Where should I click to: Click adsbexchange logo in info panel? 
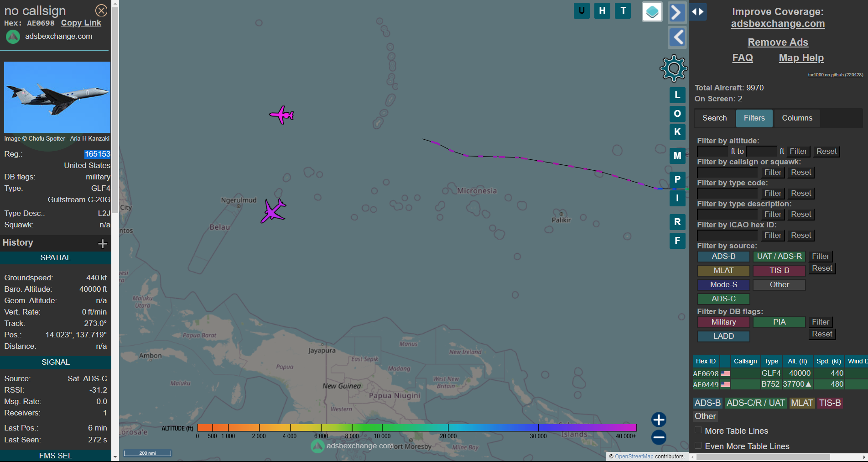click(13, 37)
